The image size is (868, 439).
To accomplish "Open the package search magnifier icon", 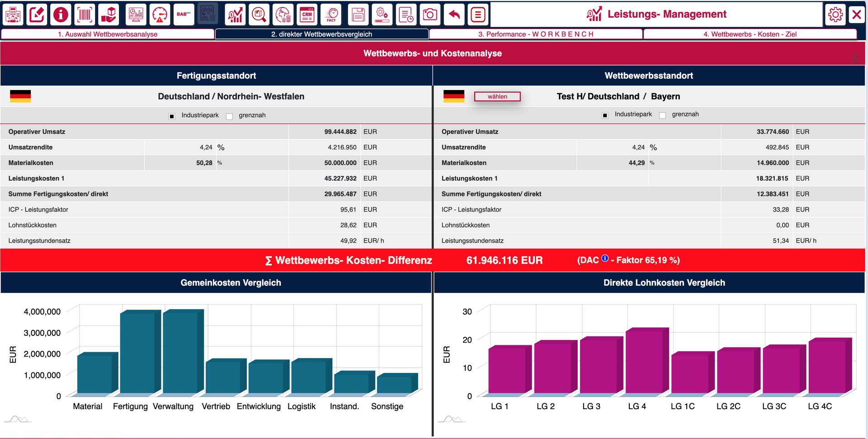I will [x=259, y=14].
